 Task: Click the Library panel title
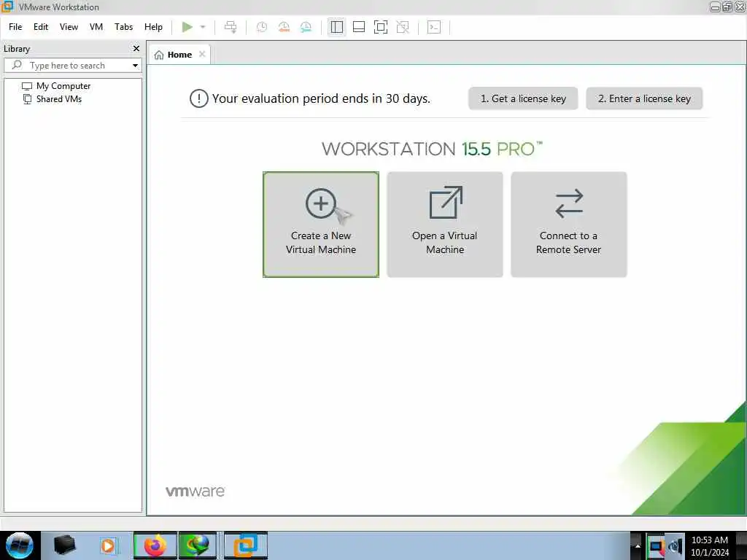click(x=17, y=49)
